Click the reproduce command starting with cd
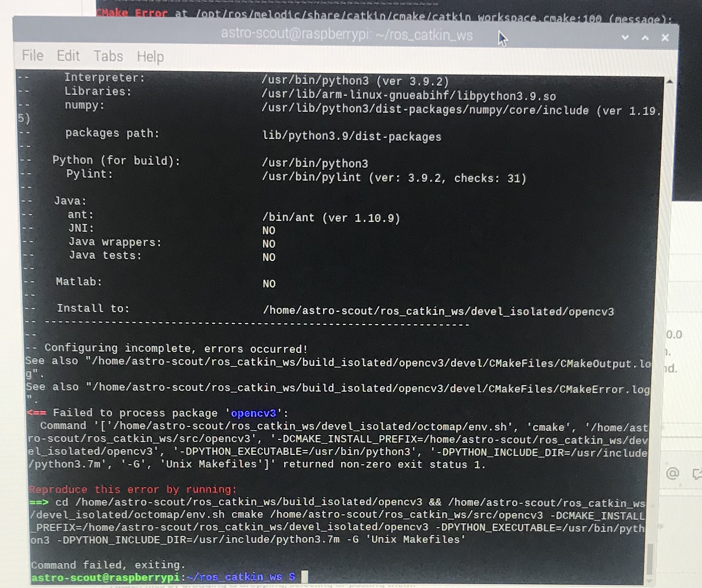Screen dimensions: 702x588 243,503
